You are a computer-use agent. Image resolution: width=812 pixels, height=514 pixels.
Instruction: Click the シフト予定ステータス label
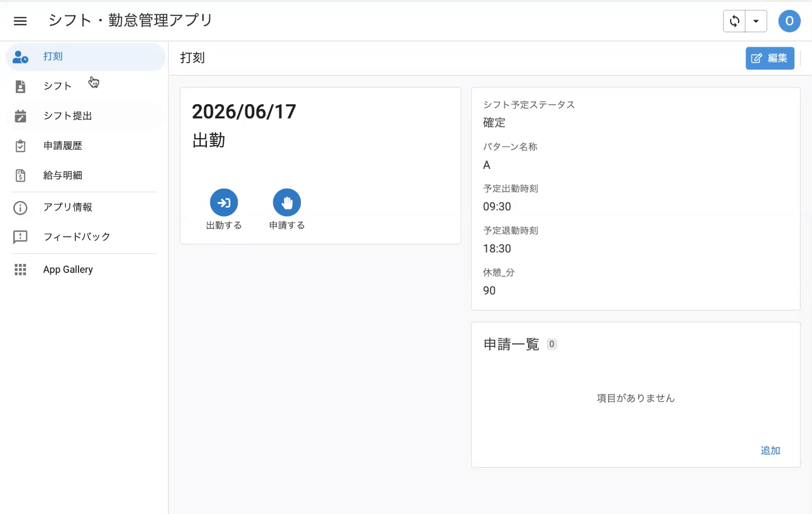click(x=529, y=105)
